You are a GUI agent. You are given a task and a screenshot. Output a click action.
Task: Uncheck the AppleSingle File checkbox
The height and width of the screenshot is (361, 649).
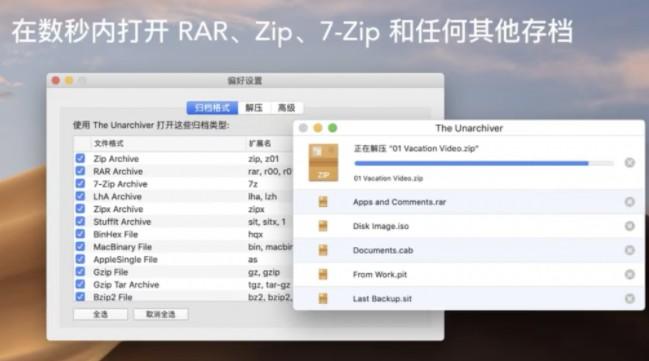[80, 259]
